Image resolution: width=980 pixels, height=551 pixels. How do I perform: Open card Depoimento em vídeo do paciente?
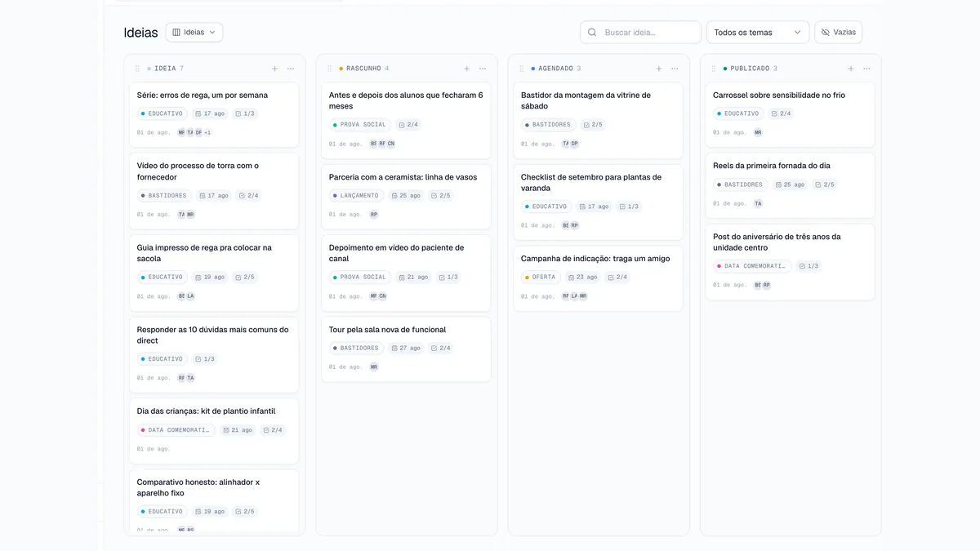pos(406,273)
